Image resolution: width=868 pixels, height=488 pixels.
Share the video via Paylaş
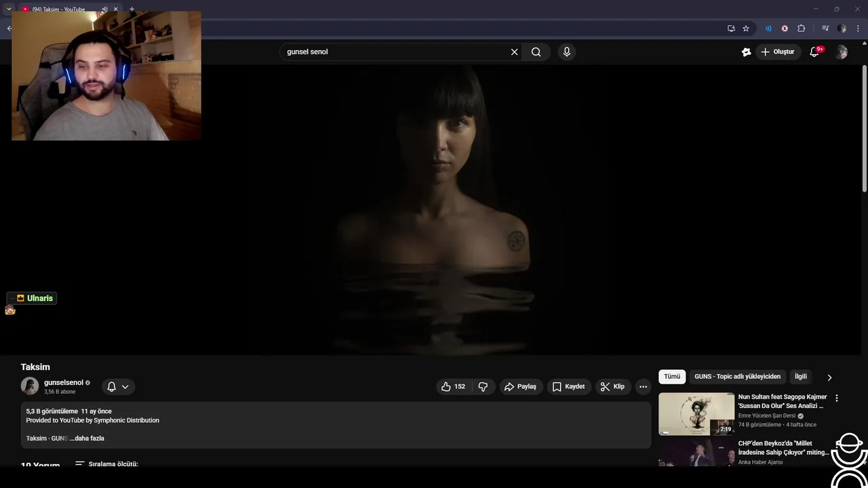tap(520, 386)
